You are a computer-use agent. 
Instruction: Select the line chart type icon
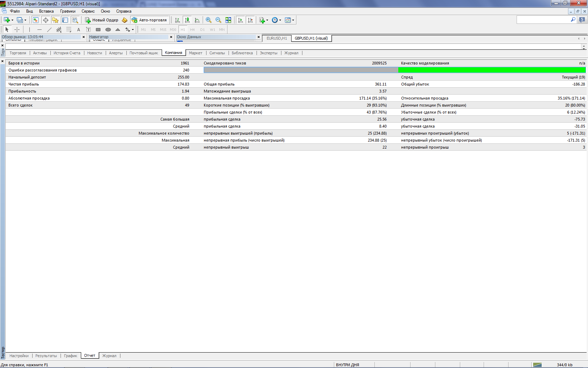point(197,20)
